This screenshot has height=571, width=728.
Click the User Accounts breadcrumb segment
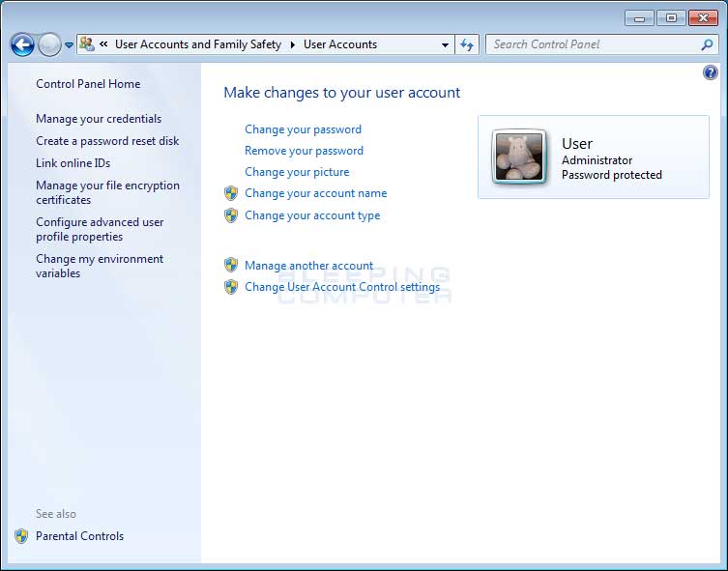[x=340, y=44]
